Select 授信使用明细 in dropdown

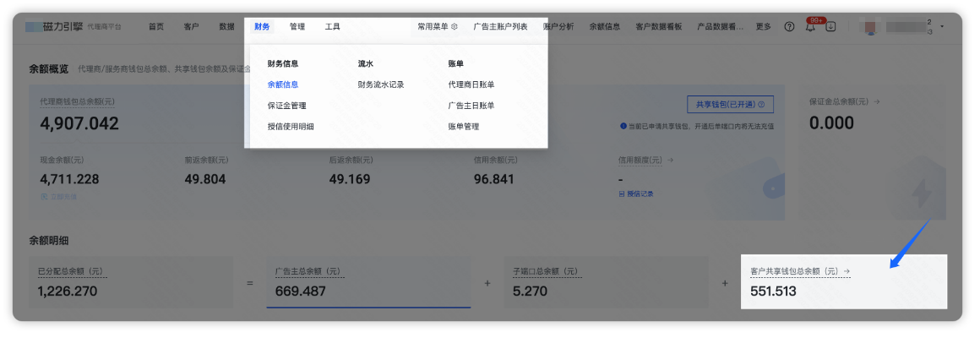[291, 126]
